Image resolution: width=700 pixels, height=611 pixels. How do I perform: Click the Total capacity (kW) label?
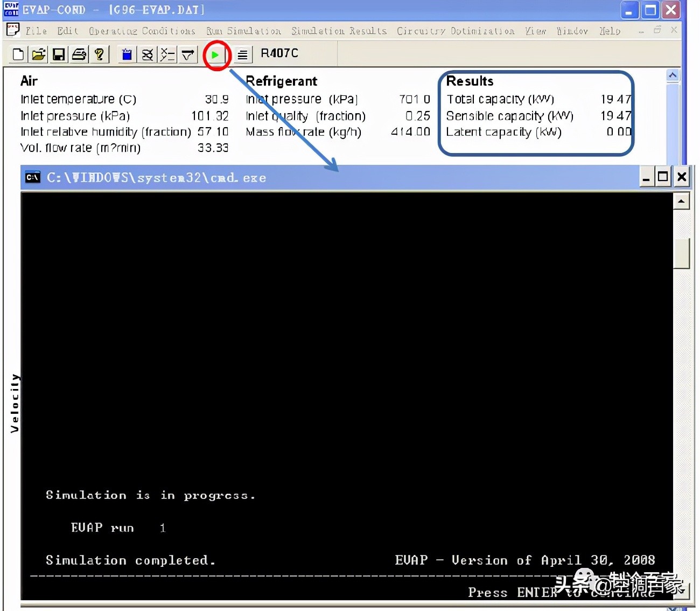500,99
